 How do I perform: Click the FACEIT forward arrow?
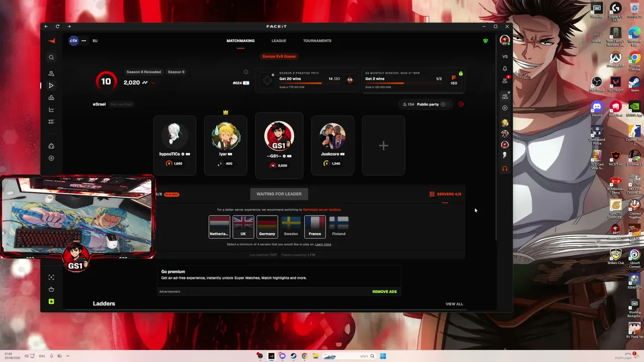[x=69, y=26]
